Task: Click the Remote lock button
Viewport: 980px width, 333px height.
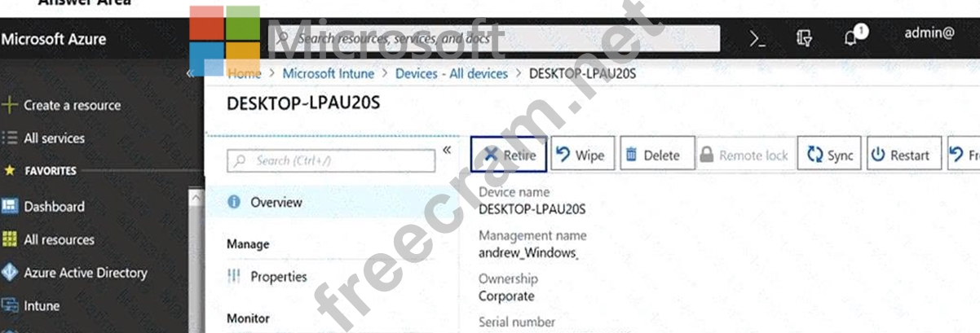Action: click(745, 155)
